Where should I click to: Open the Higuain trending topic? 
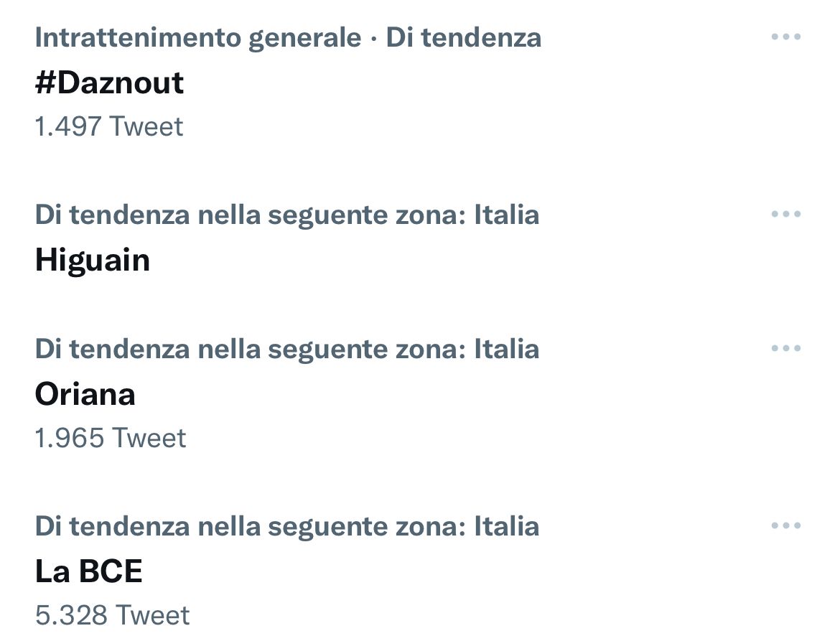[x=93, y=260]
